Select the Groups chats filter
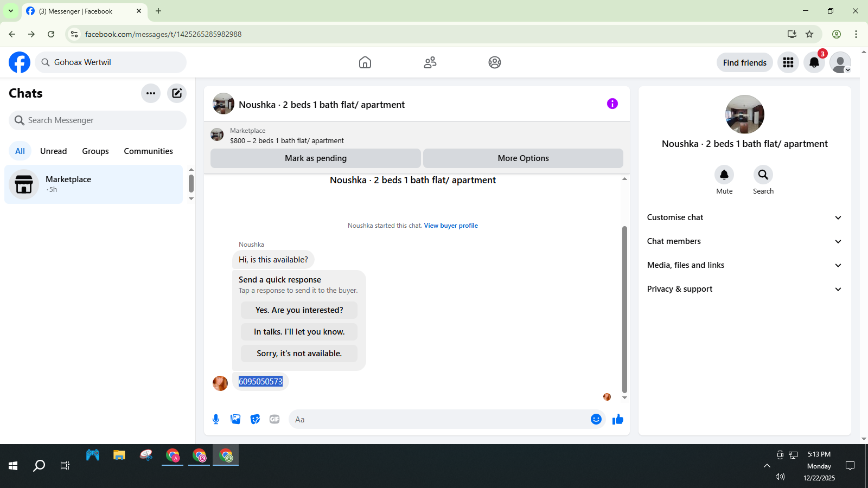The width and height of the screenshot is (868, 488). (95, 151)
